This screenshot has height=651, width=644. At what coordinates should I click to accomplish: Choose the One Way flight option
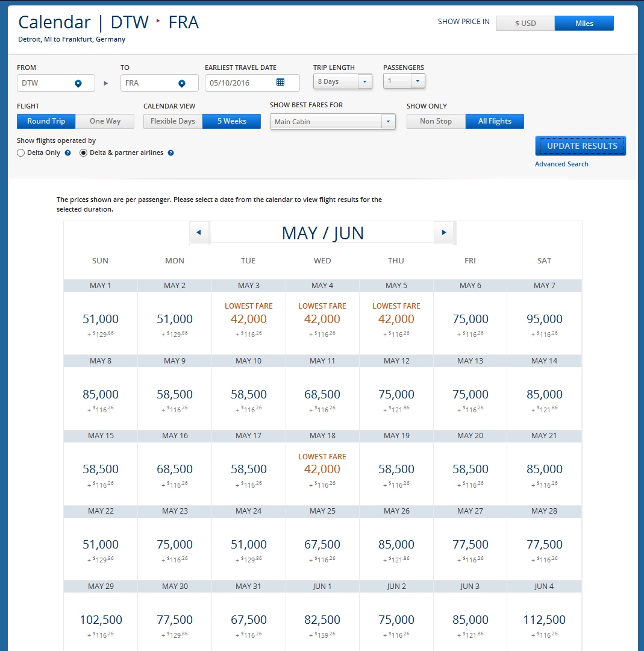(105, 121)
